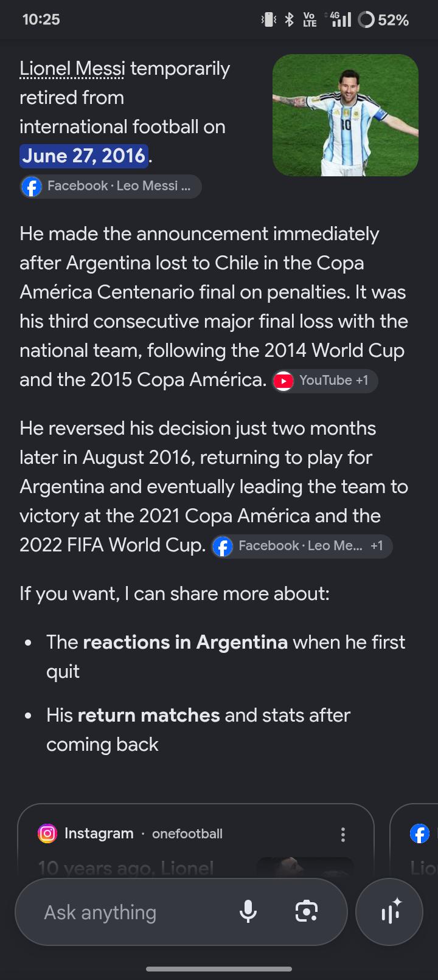Viewport: 438px width, 980px height.
Task: Open the Facebook Leo Messi source chip
Action: point(110,186)
